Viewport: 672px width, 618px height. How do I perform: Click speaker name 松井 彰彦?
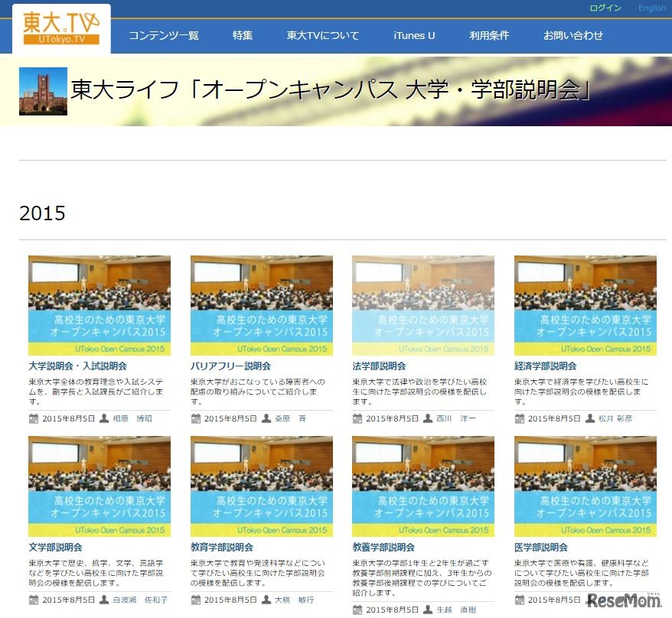615,418
